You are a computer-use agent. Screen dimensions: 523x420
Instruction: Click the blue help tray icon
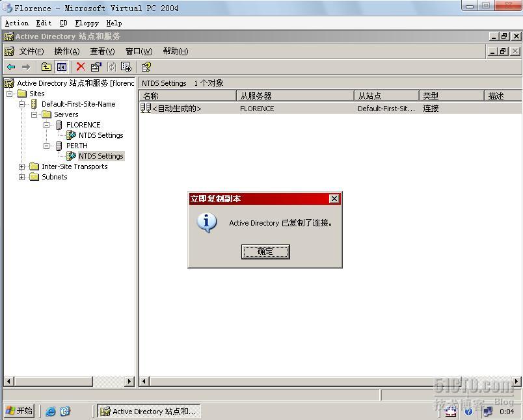coord(468,412)
